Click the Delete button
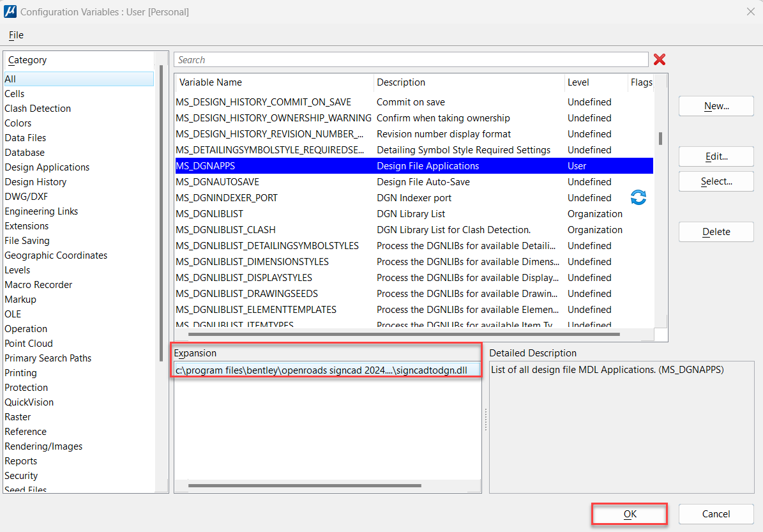Image resolution: width=763 pixels, height=532 pixels. (x=716, y=232)
